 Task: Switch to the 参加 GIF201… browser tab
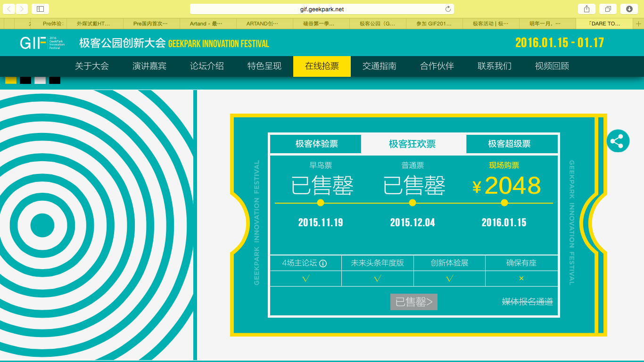(435, 24)
